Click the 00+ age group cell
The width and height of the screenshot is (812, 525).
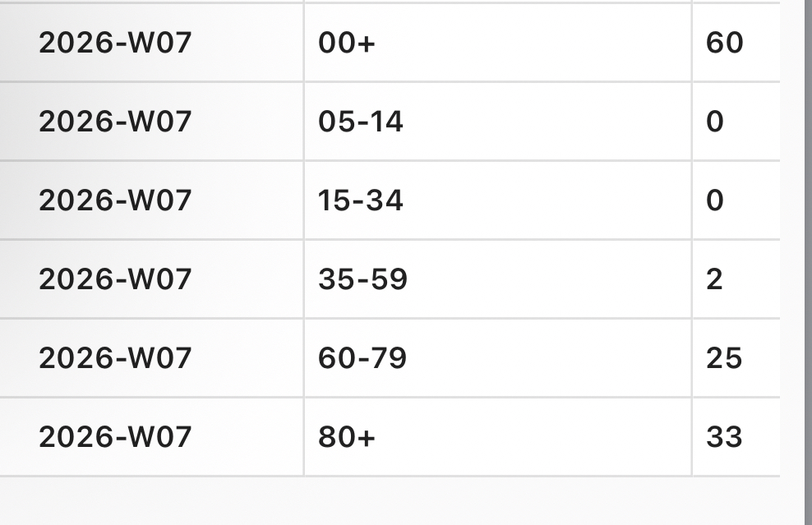click(x=347, y=43)
